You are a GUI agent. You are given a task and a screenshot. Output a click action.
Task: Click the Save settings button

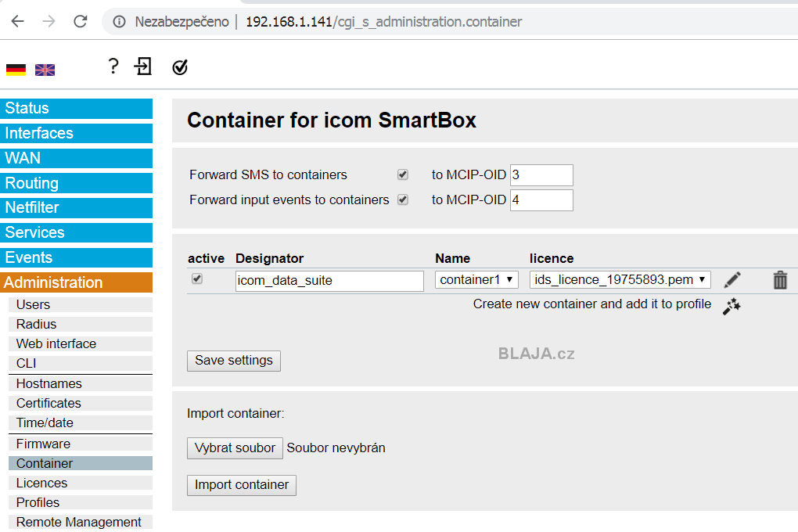[x=234, y=361]
